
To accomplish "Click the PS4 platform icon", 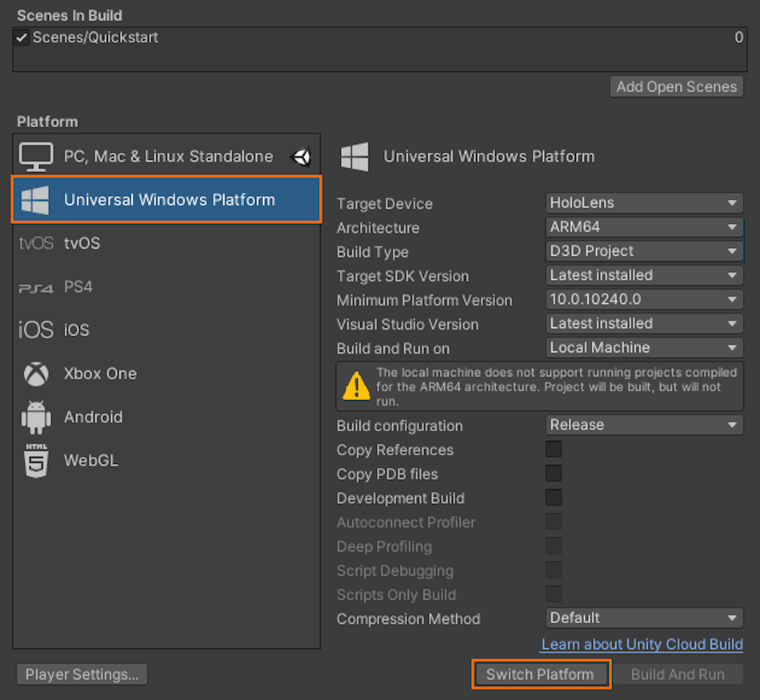I will click(x=36, y=287).
